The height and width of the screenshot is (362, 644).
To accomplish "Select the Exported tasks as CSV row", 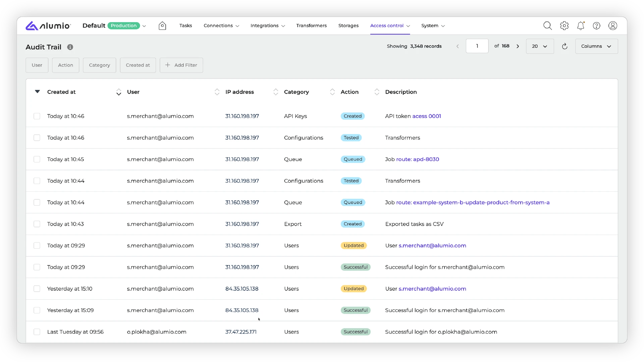I will (x=37, y=224).
